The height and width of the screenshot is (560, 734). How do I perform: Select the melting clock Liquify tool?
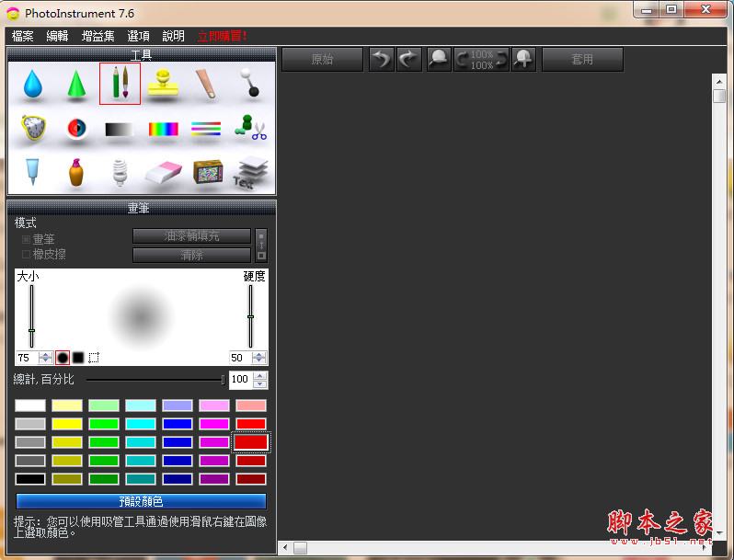coord(33,127)
